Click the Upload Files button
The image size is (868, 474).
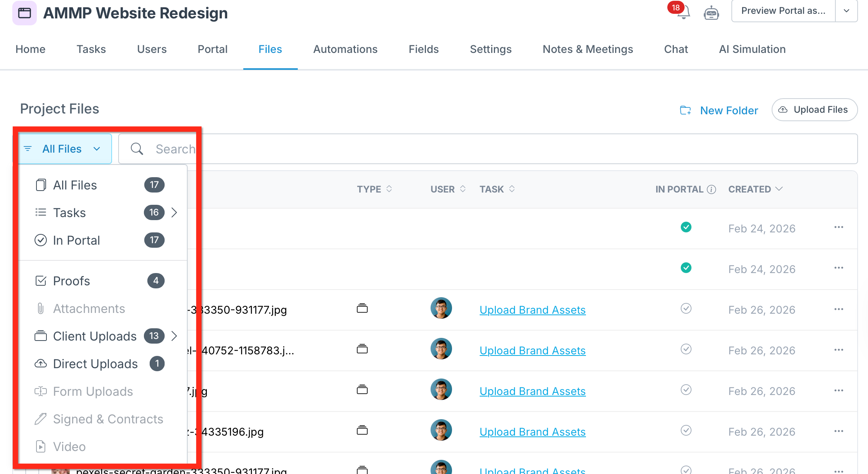pos(814,110)
